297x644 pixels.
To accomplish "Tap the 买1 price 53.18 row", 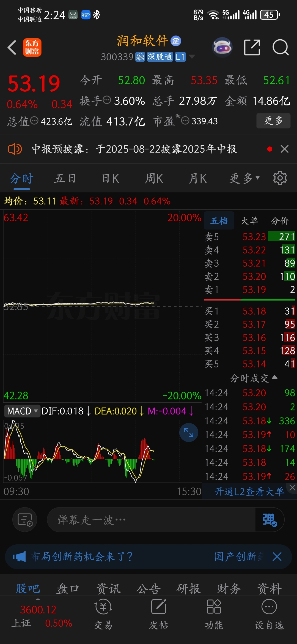I will coord(250,311).
